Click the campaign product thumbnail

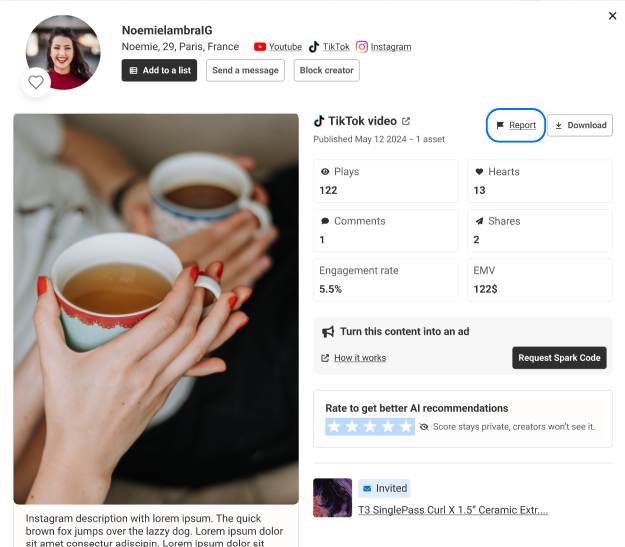point(332,498)
